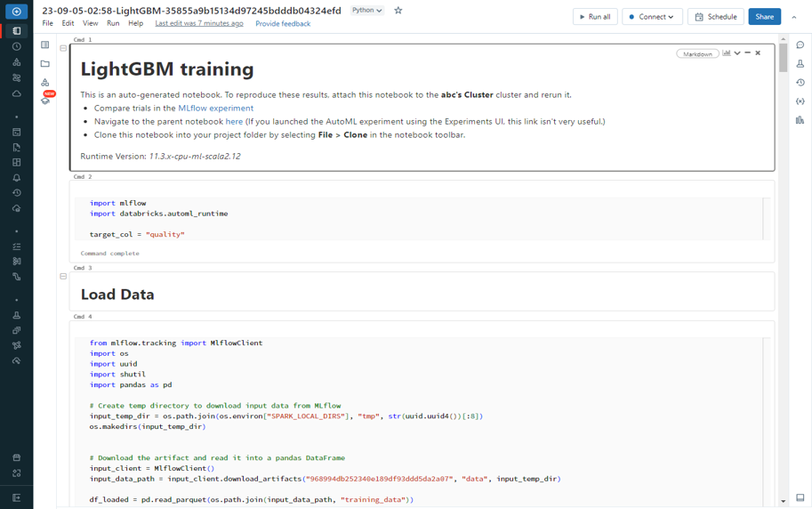The width and height of the screenshot is (812, 509).
Task: Open the Python language dropdown
Action: (366, 11)
